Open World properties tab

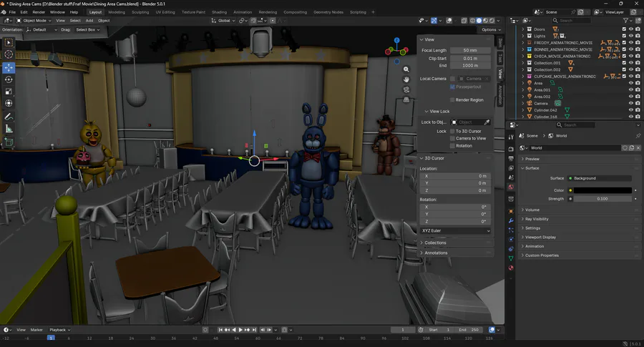pyautogui.click(x=511, y=187)
